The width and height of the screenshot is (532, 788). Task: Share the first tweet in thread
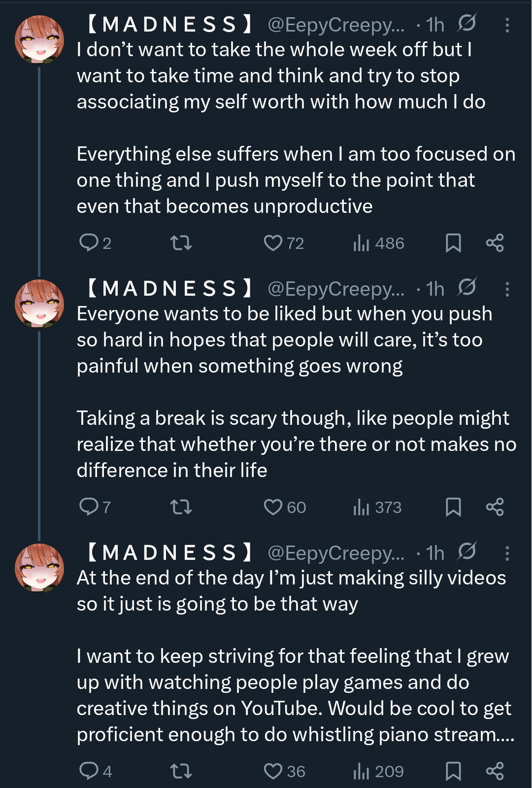[x=495, y=242]
